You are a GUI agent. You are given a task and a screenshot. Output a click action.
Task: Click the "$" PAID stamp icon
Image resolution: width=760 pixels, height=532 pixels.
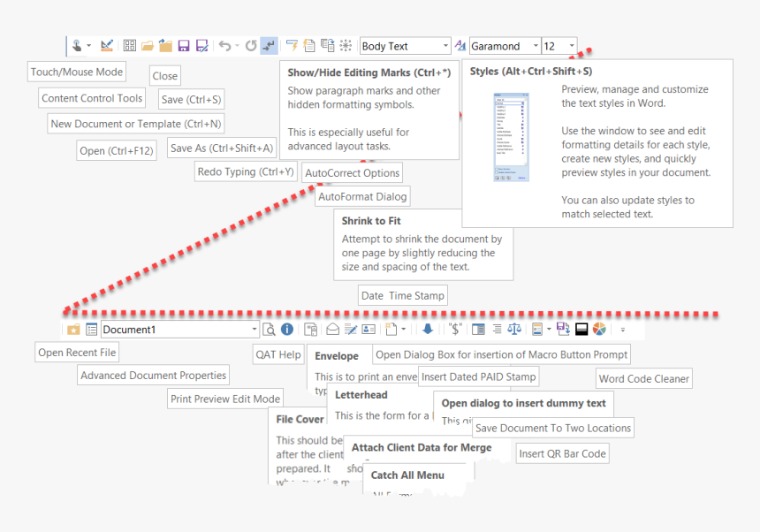[x=455, y=330]
